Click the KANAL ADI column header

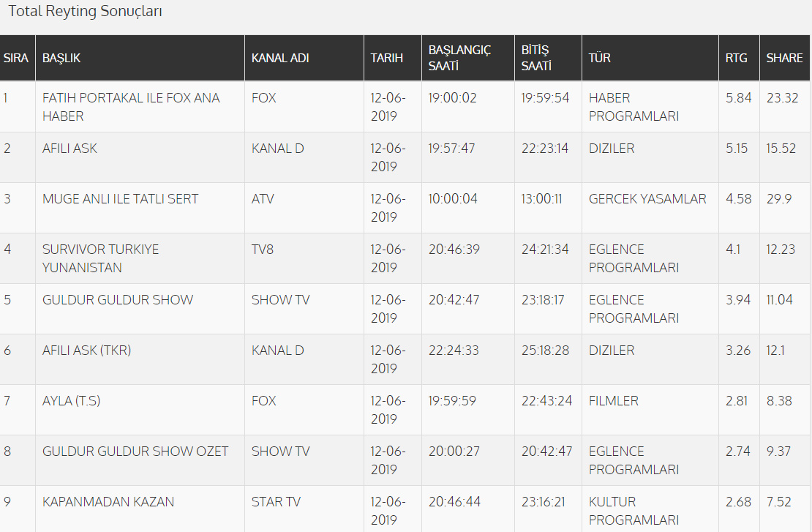click(x=280, y=58)
